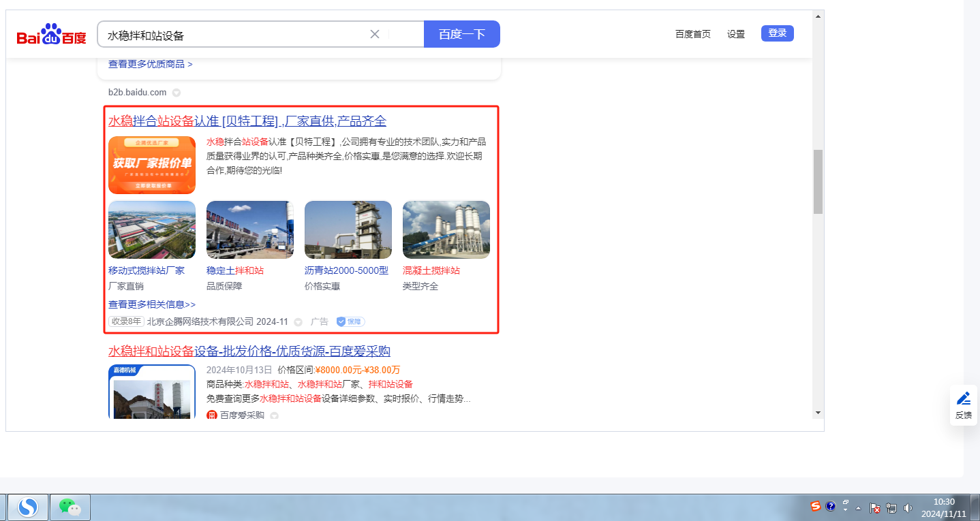The width and height of the screenshot is (980, 521).
Task: Open 设置 in top navigation
Action: point(736,34)
